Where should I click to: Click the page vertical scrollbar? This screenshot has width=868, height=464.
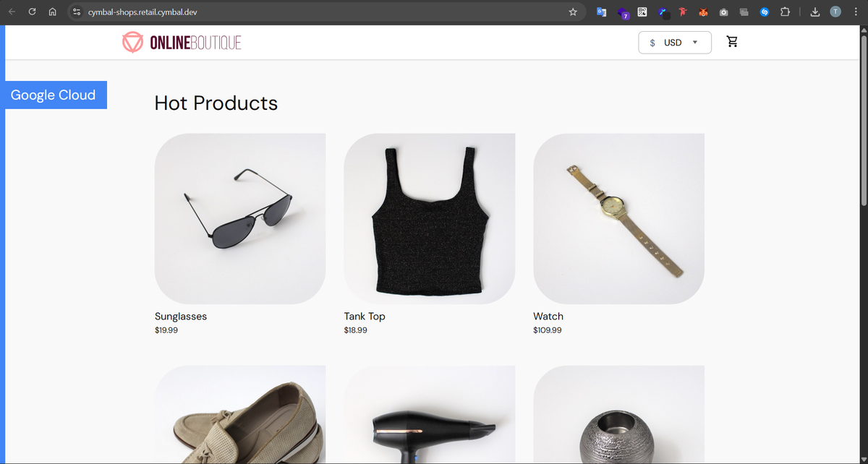863,119
